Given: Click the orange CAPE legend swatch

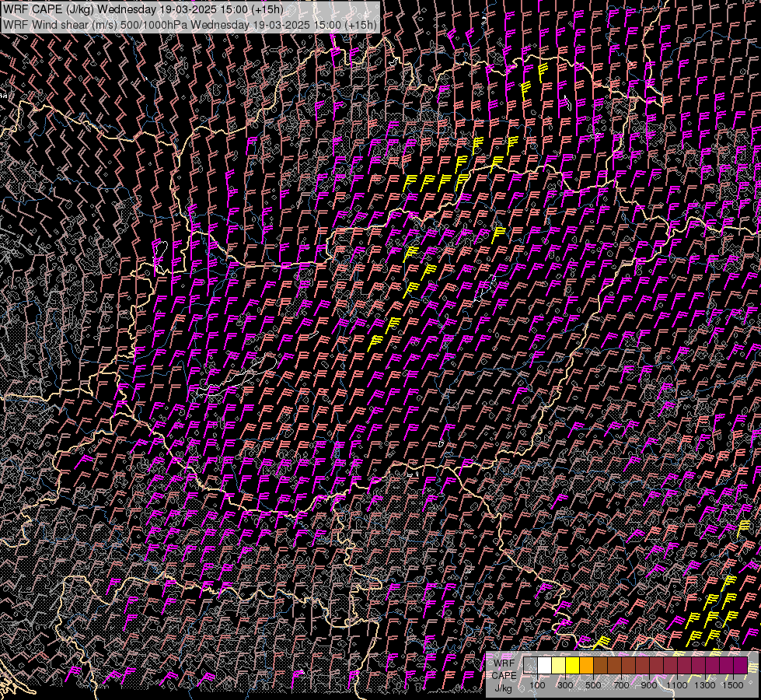Looking at the screenshot, I should [586, 666].
